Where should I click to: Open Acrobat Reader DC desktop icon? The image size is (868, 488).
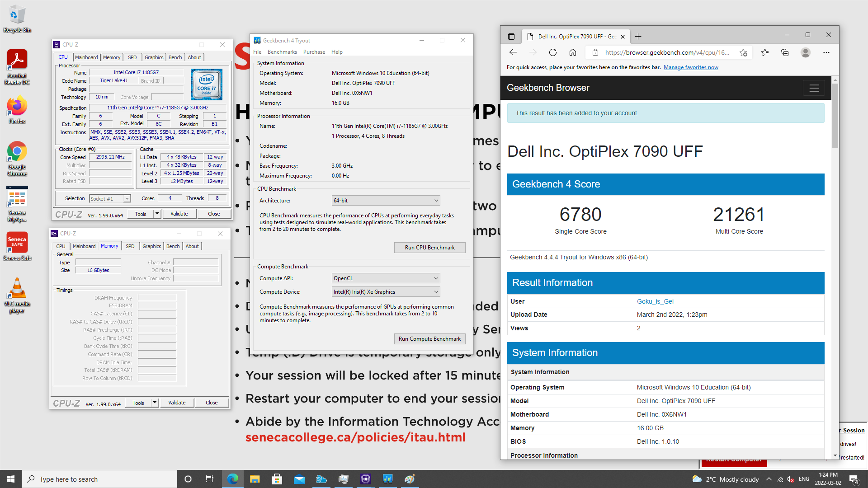point(17,67)
